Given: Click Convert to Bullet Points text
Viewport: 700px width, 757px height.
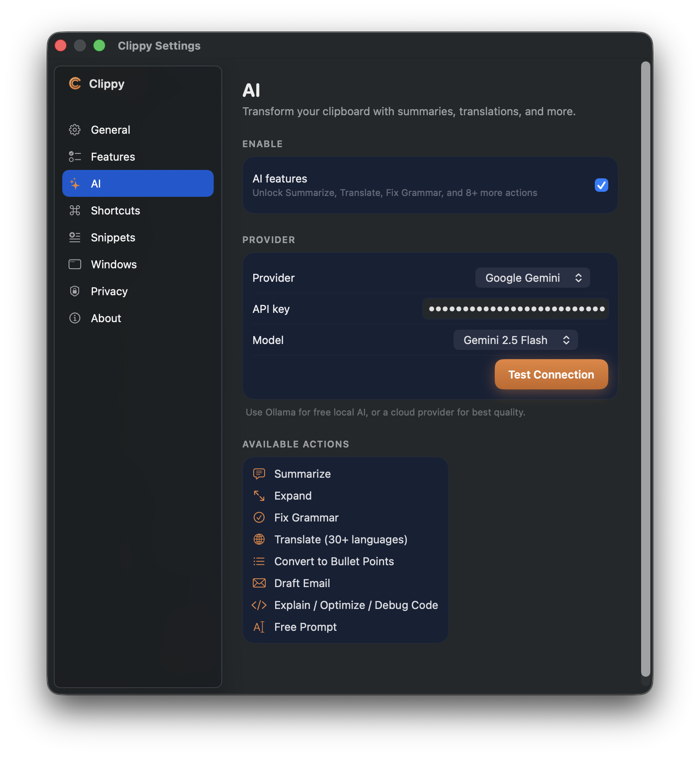Looking at the screenshot, I should (x=334, y=561).
